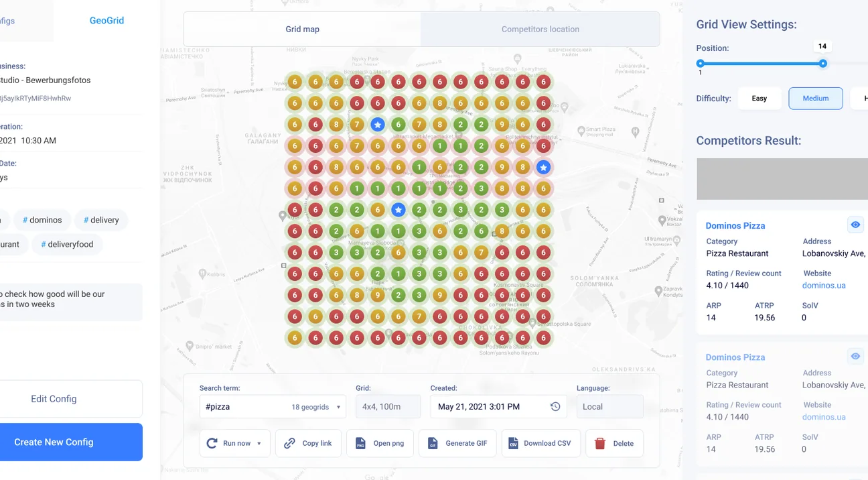Image resolution: width=868 pixels, height=480 pixels.
Task: Click the #deliveryfood tag
Action: tap(67, 244)
